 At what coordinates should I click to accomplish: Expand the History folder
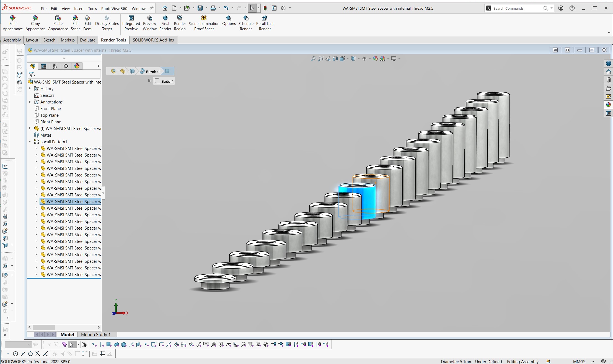coord(30,89)
